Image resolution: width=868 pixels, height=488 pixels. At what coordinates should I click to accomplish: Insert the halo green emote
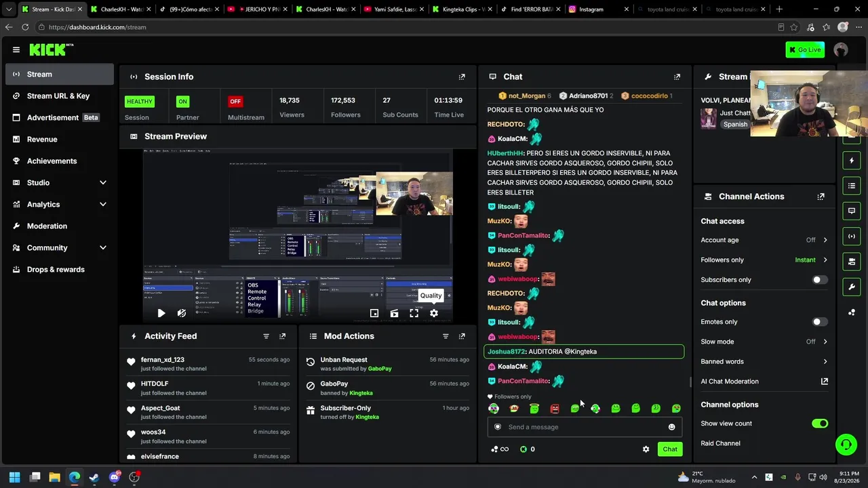point(534,409)
